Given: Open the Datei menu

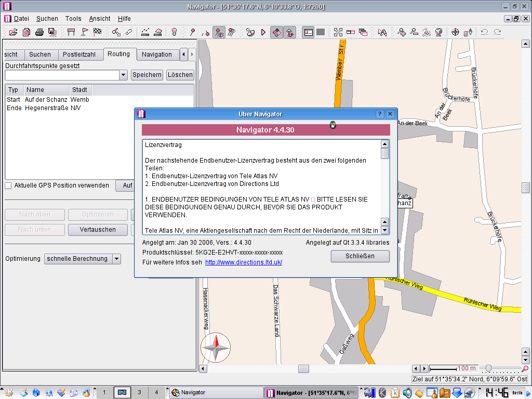Looking at the screenshot, I should pos(21,19).
